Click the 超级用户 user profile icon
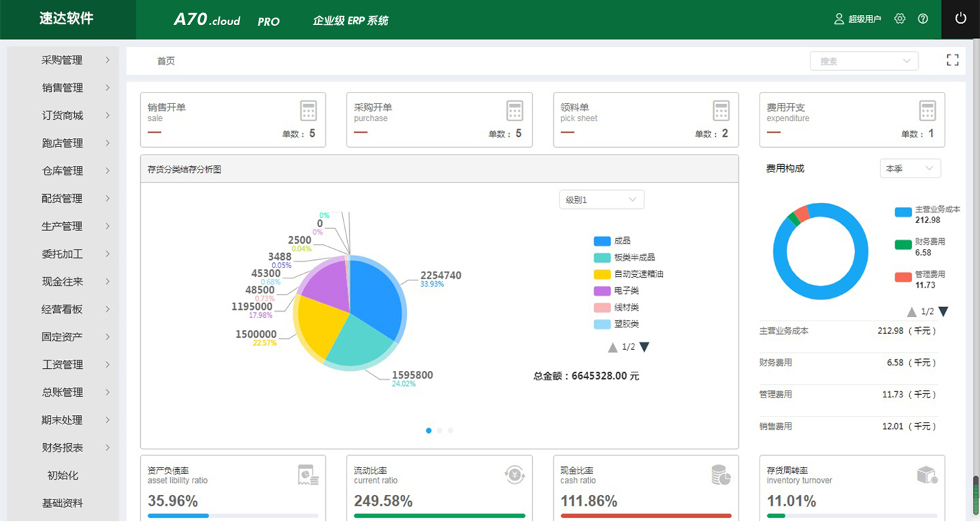Viewport: 980px width, 522px height. 838,18
